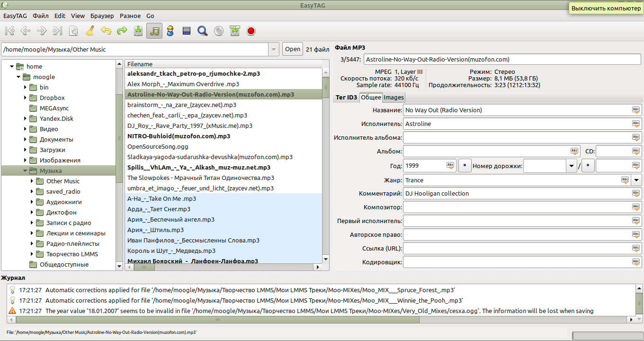
Task: Open the Браузер menu
Action: tap(102, 16)
